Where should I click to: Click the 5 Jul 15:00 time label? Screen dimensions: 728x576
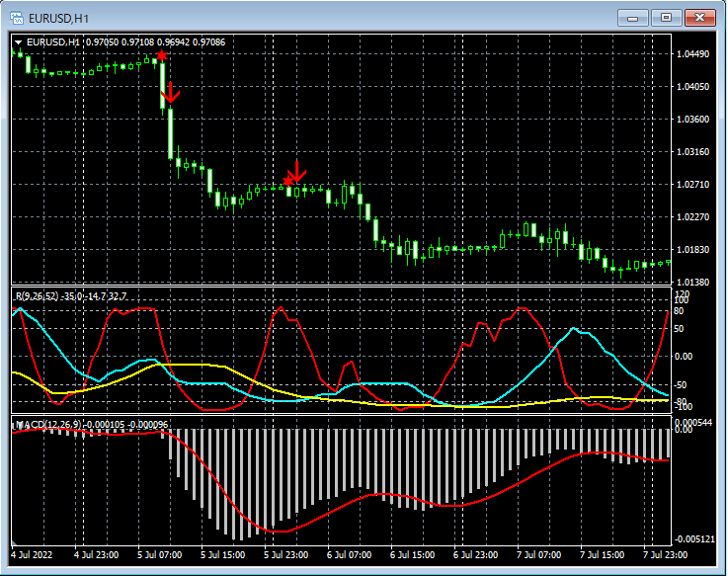coord(222,554)
